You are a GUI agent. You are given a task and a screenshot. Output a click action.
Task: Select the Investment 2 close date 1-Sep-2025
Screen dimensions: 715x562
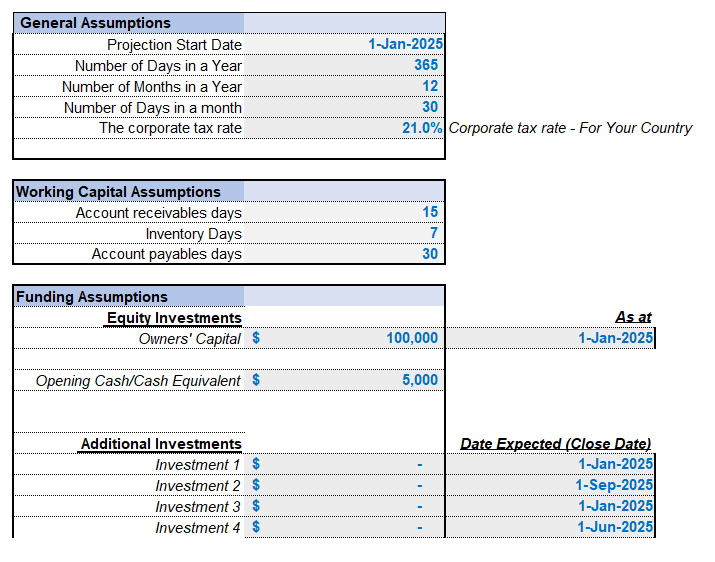tap(614, 485)
